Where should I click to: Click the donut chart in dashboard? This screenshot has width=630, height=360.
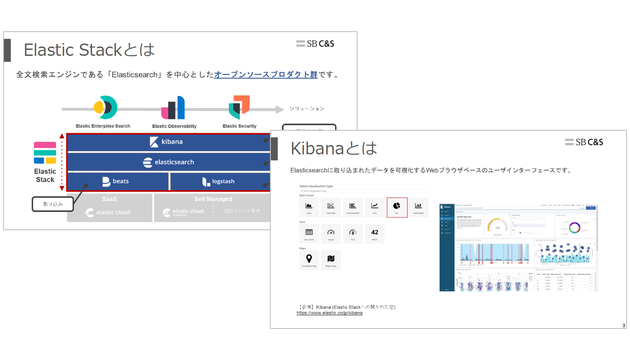click(x=575, y=228)
